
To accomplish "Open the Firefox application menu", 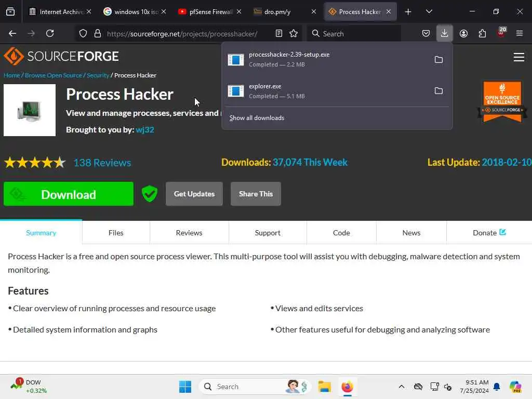I will click(x=520, y=33).
